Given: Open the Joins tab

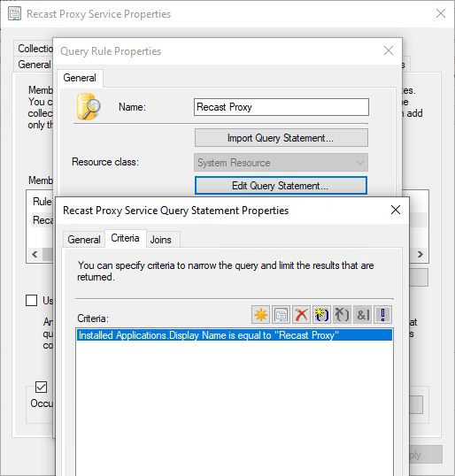Looking at the screenshot, I should [161, 240].
